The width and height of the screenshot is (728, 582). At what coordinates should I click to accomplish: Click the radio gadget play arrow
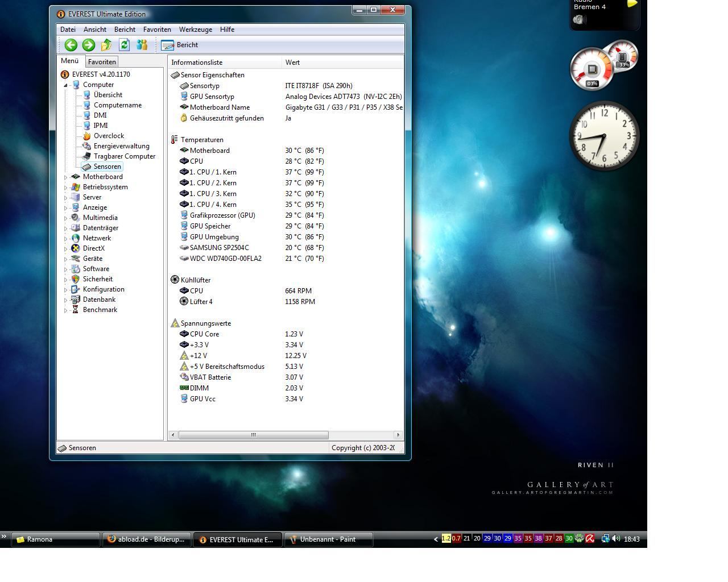pos(632,3)
